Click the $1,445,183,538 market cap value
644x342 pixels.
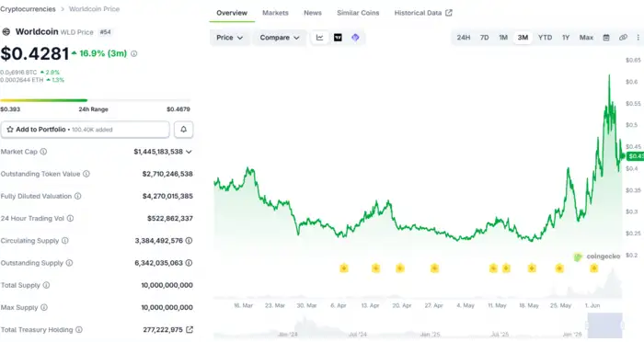coord(158,152)
